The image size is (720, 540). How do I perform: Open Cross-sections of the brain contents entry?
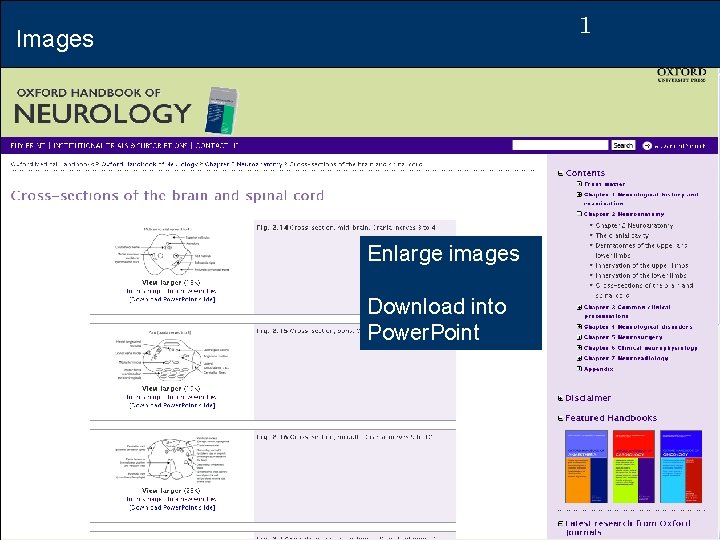[644, 290]
